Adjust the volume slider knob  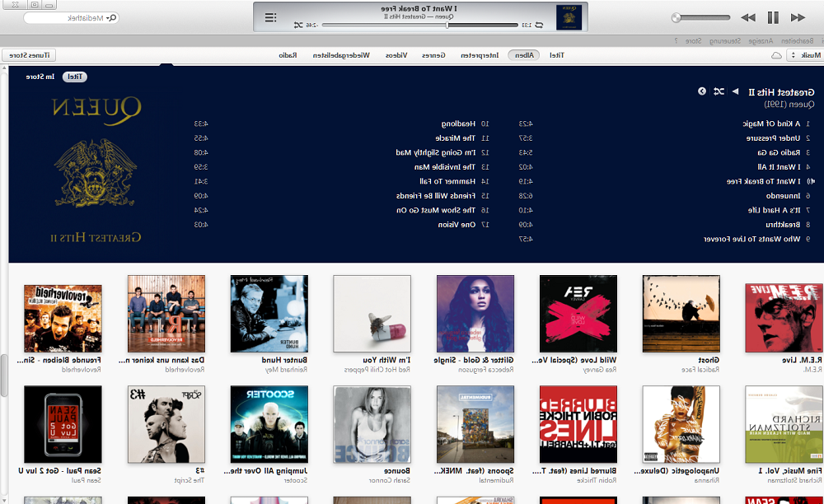click(x=677, y=17)
